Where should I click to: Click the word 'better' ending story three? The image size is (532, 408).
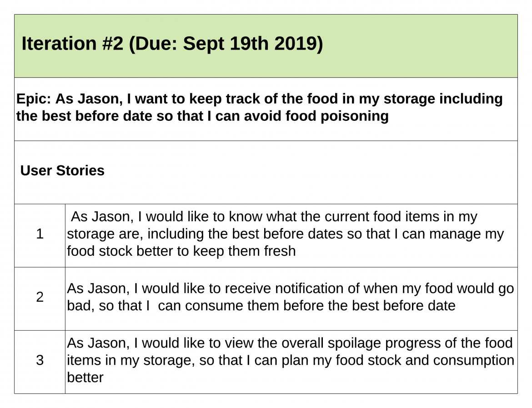(85, 378)
